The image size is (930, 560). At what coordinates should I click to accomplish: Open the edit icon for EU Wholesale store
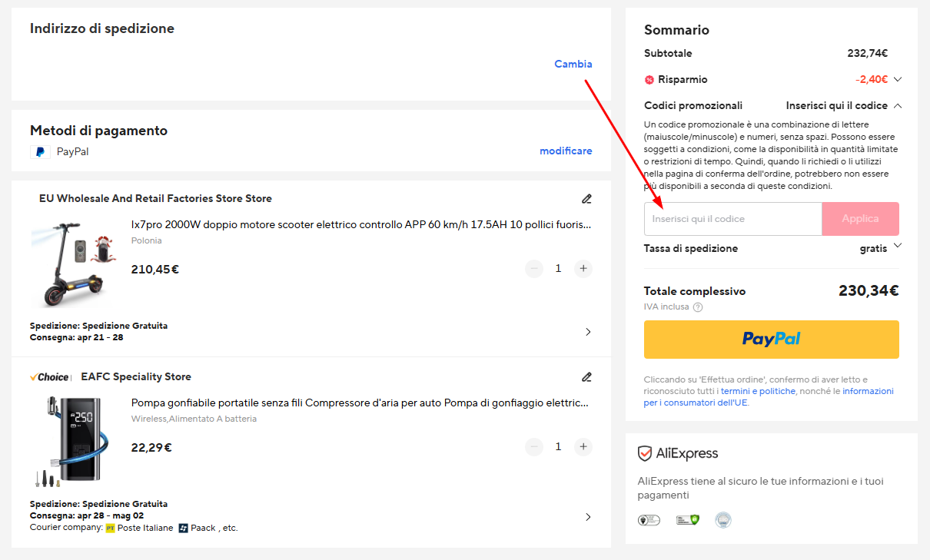[586, 199]
